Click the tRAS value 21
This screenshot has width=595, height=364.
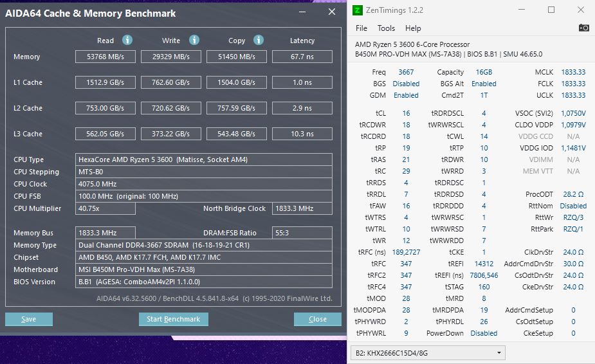pyautogui.click(x=406, y=159)
